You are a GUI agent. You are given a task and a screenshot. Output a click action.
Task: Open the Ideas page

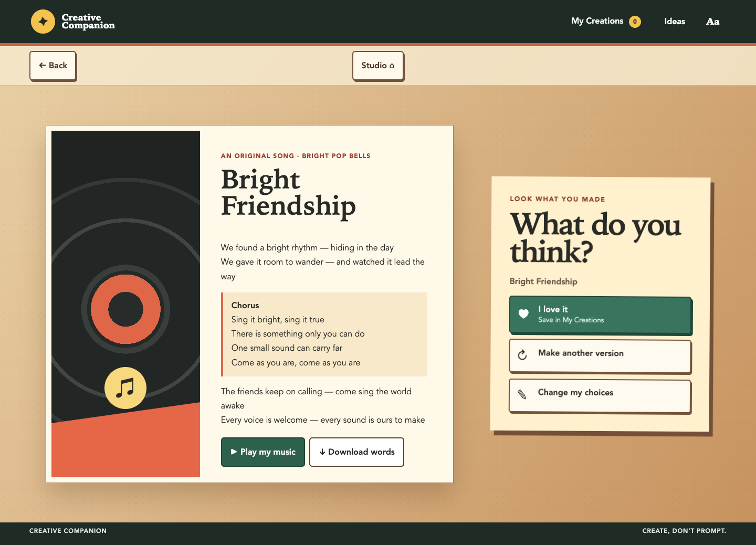tap(675, 22)
